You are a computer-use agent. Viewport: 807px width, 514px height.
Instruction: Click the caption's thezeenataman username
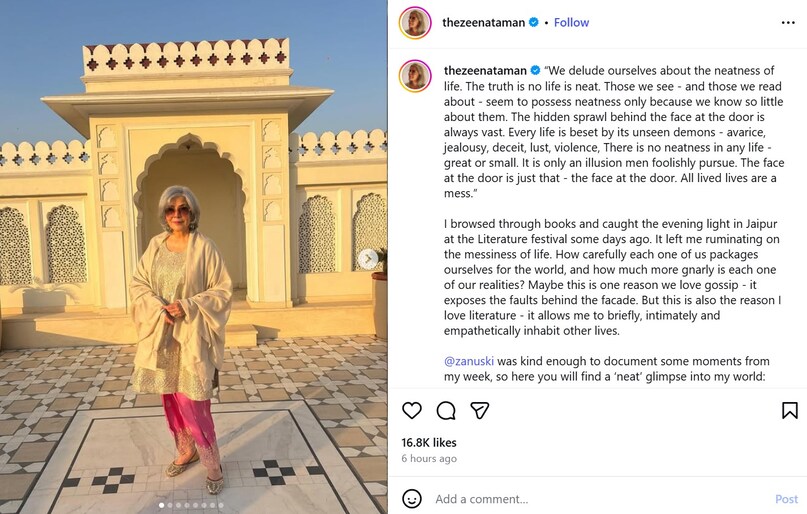484,70
